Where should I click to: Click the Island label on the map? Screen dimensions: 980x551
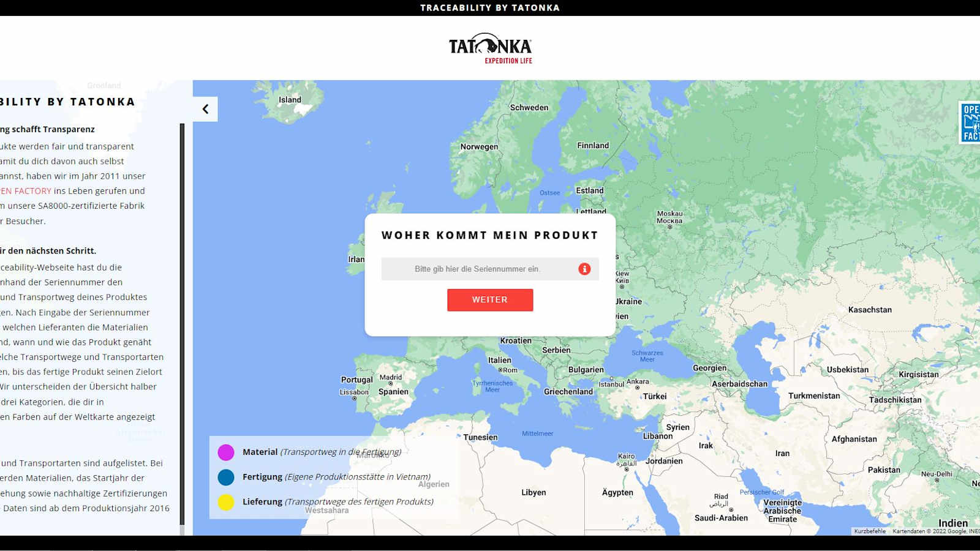pyautogui.click(x=290, y=100)
